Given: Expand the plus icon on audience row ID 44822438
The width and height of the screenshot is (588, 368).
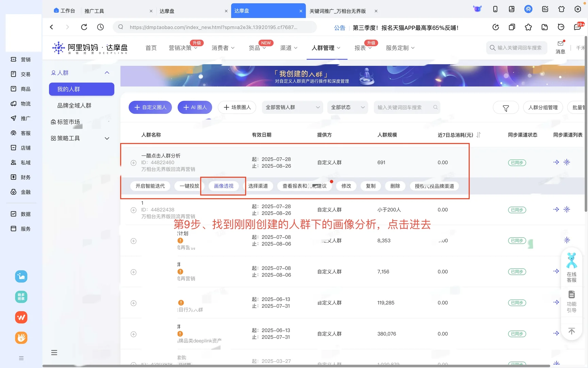Looking at the screenshot, I should point(133,210).
